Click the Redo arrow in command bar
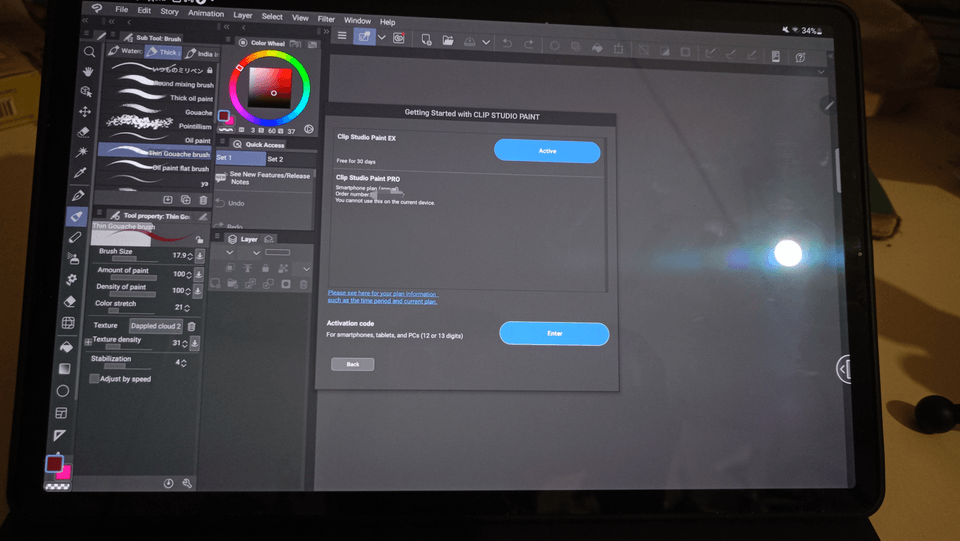 click(528, 44)
